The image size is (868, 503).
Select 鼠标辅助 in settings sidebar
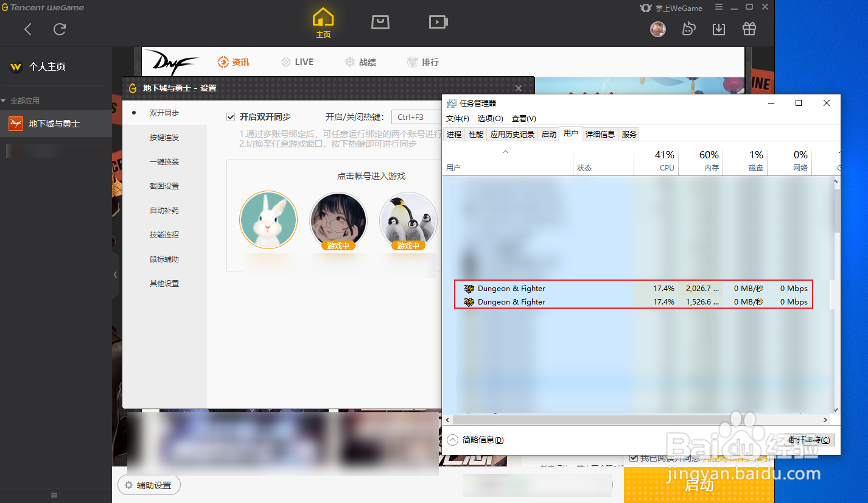[164, 259]
